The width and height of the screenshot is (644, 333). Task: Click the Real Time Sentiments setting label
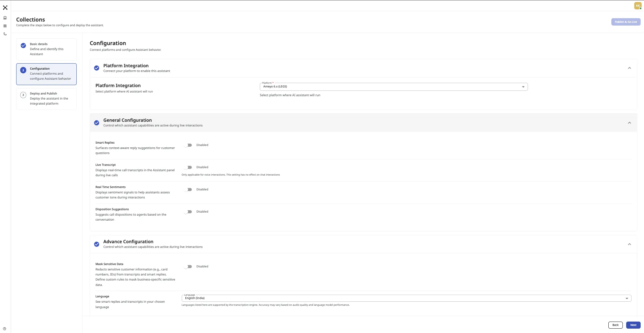[x=110, y=187]
